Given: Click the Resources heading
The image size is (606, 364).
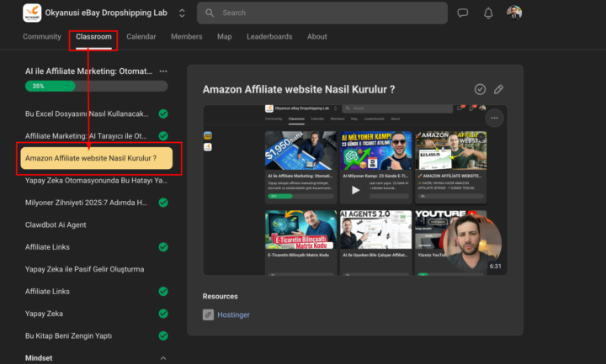Looking at the screenshot, I should click(221, 297).
